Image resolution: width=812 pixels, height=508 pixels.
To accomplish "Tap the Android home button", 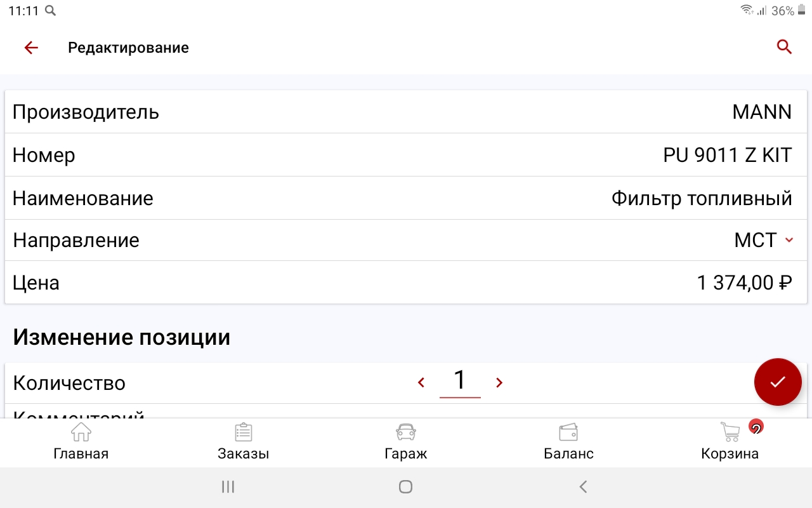I will pyautogui.click(x=406, y=487).
